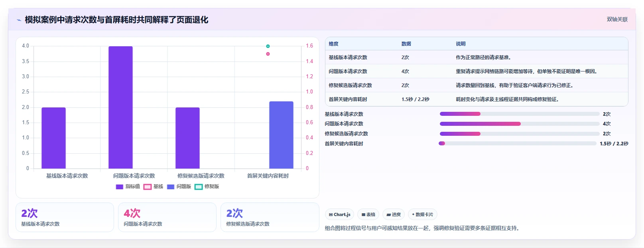Screen dimensions: 644x248
Task: Click the teal data point in chart
Action: (x=268, y=46)
